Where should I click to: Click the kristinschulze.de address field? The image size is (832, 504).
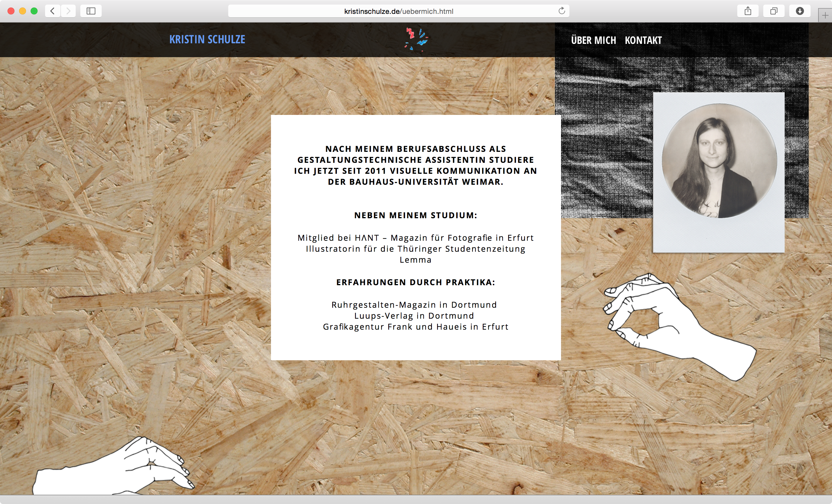398,11
